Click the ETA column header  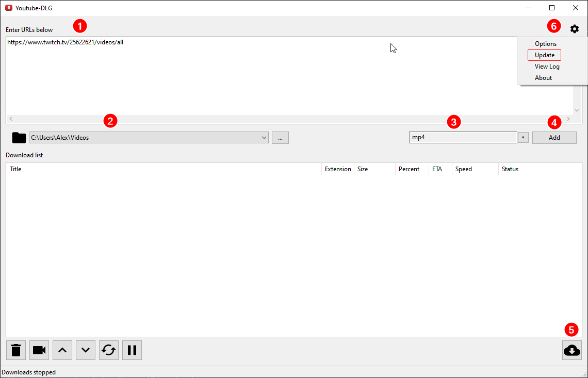coord(440,169)
